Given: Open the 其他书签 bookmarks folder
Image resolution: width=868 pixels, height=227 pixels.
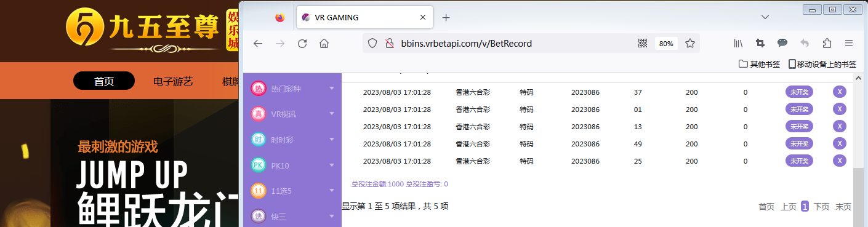Looking at the screenshot, I should 759,64.
